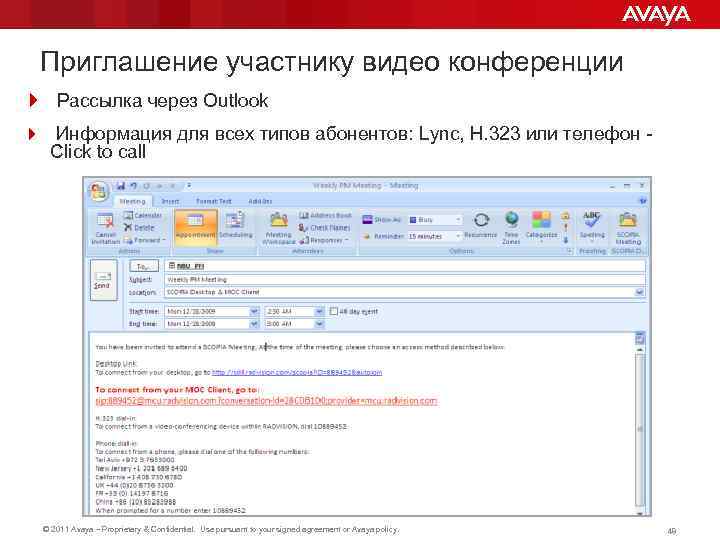This screenshot has height=540, width=720.
Task: Click the 'H.323 dial-in' heading text
Action: (x=115, y=418)
